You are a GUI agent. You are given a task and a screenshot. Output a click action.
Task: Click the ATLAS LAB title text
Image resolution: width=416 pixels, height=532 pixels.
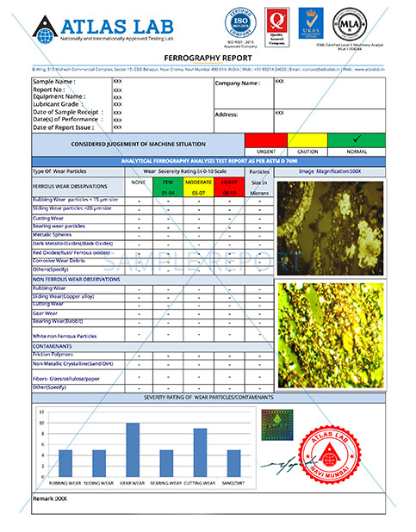pos(117,27)
